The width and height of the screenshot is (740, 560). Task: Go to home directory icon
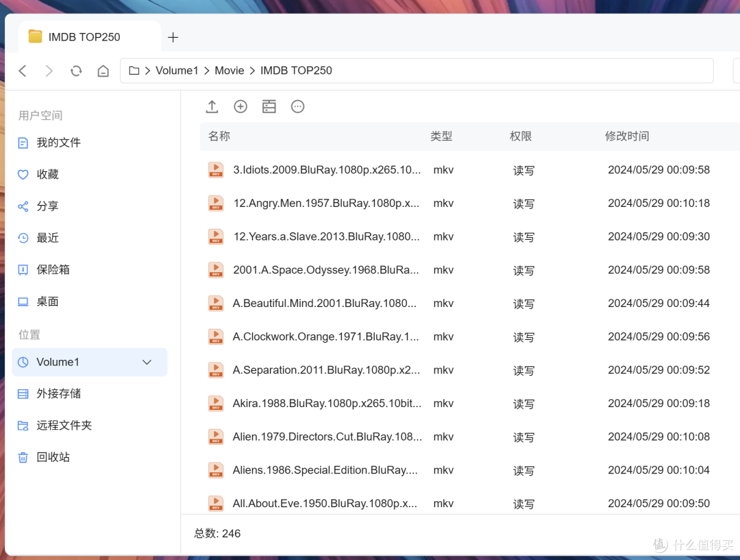pos(103,71)
